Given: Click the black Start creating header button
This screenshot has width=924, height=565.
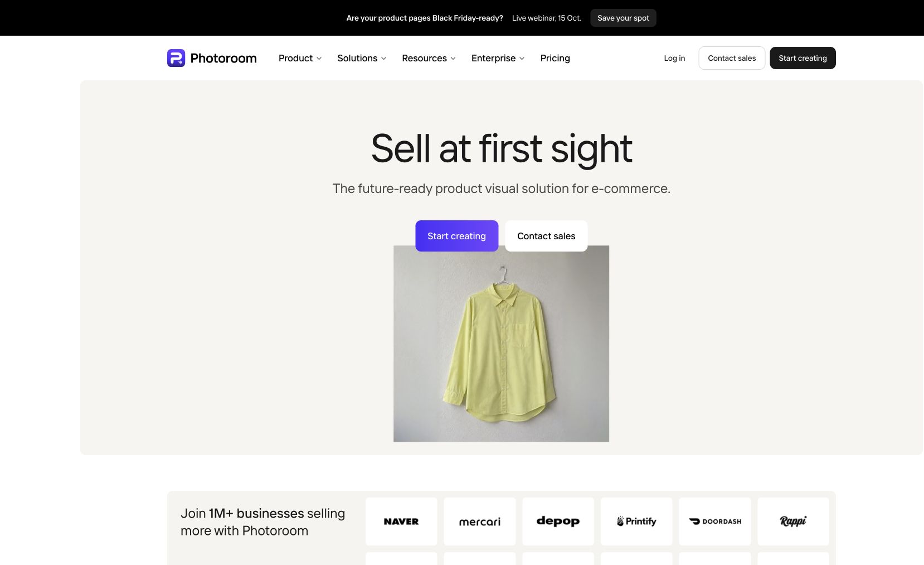Looking at the screenshot, I should pos(803,58).
